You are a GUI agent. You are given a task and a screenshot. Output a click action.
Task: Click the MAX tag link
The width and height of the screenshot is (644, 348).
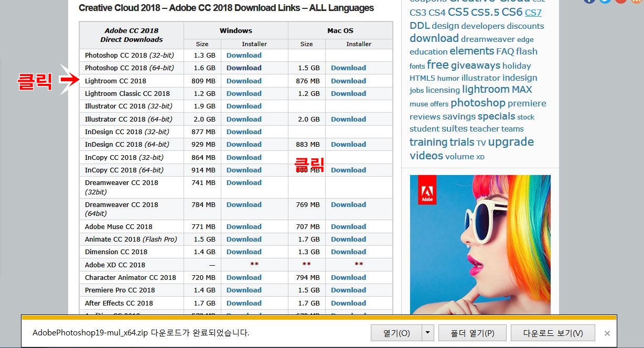coord(522,90)
